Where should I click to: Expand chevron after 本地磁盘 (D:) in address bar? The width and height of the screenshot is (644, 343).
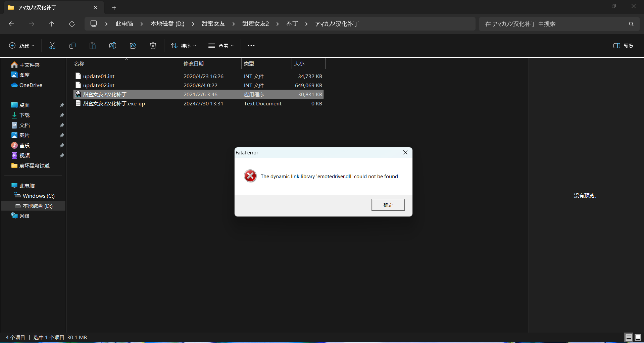(x=193, y=24)
